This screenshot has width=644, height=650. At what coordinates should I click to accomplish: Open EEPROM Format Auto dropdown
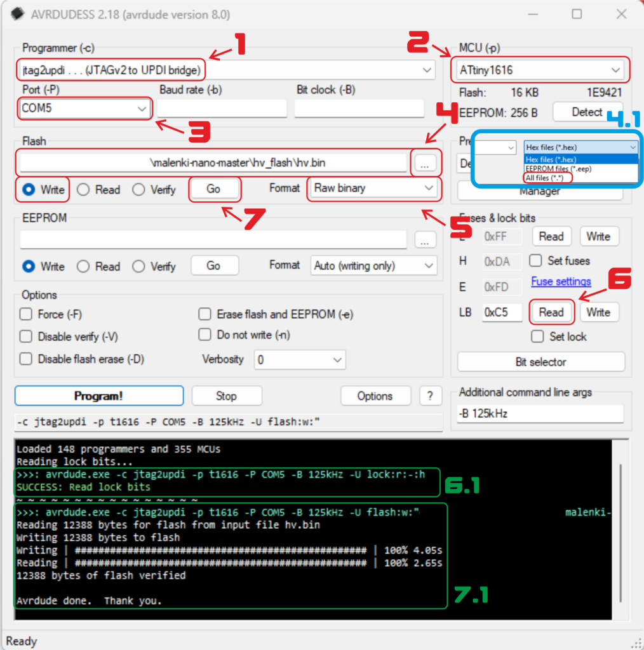tap(373, 265)
